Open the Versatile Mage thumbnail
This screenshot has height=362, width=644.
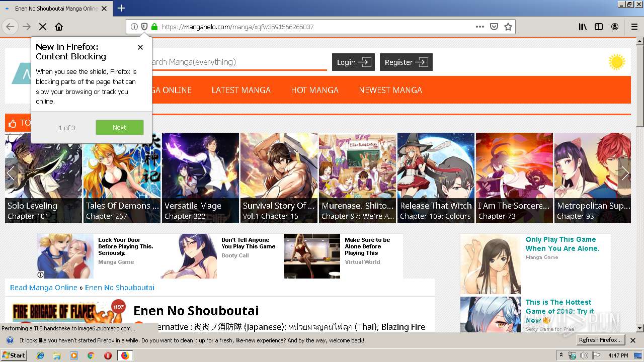coord(200,178)
